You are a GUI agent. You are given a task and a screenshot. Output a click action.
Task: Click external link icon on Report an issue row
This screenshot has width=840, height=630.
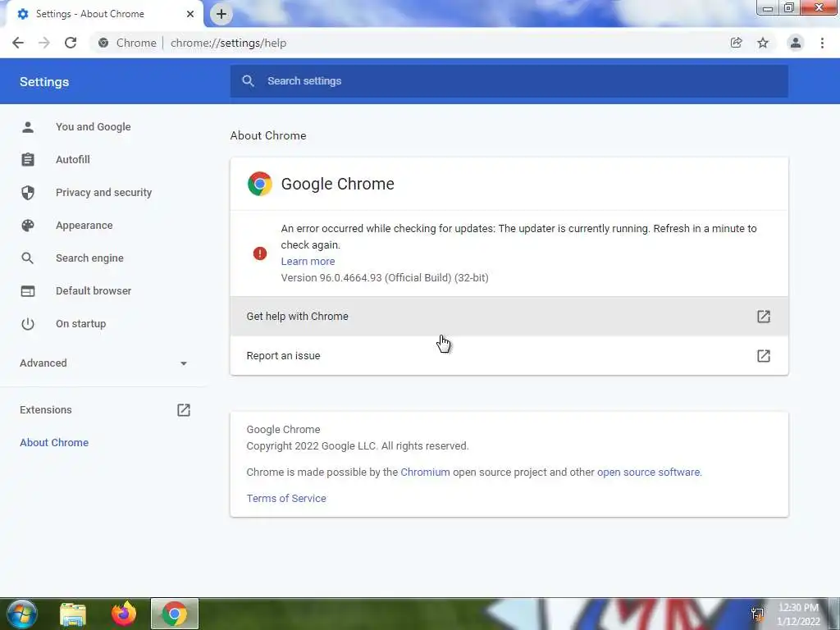tap(764, 356)
